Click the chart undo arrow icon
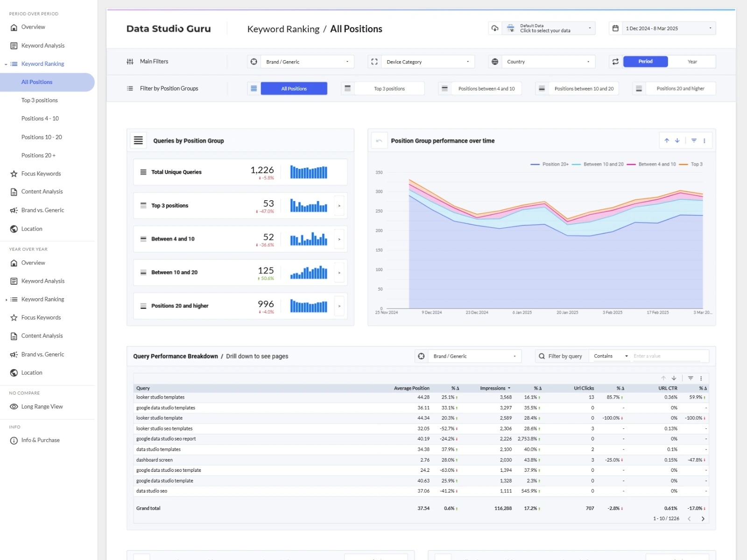Viewport: 747px width, 560px height. coord(379,141)
